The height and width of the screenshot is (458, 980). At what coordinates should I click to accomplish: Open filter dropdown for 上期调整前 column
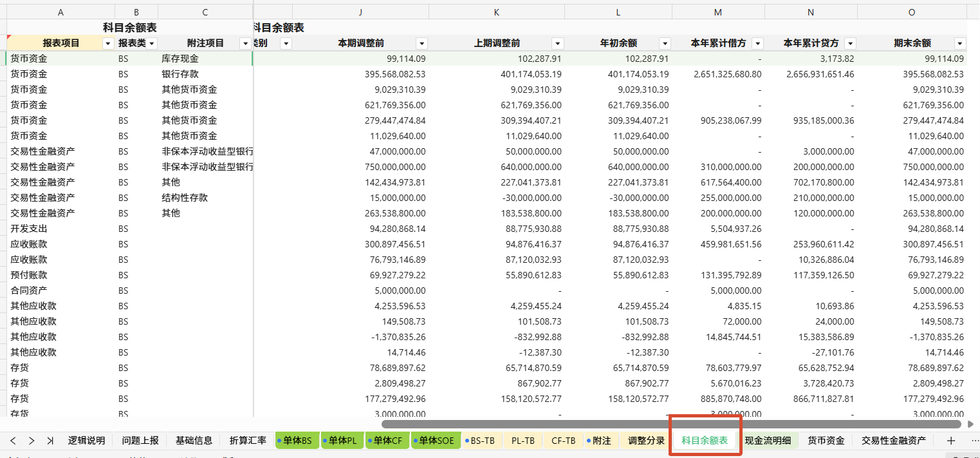click(558, 43)
